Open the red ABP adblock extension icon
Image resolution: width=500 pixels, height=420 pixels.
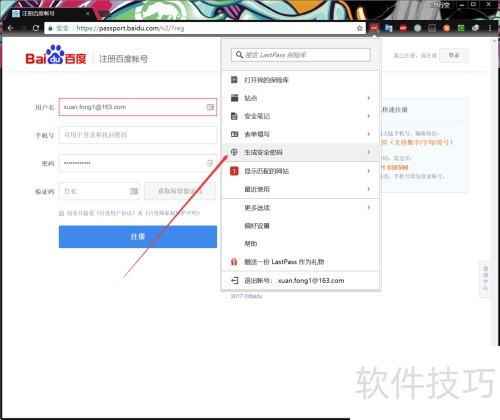click(x=403, y=28)
